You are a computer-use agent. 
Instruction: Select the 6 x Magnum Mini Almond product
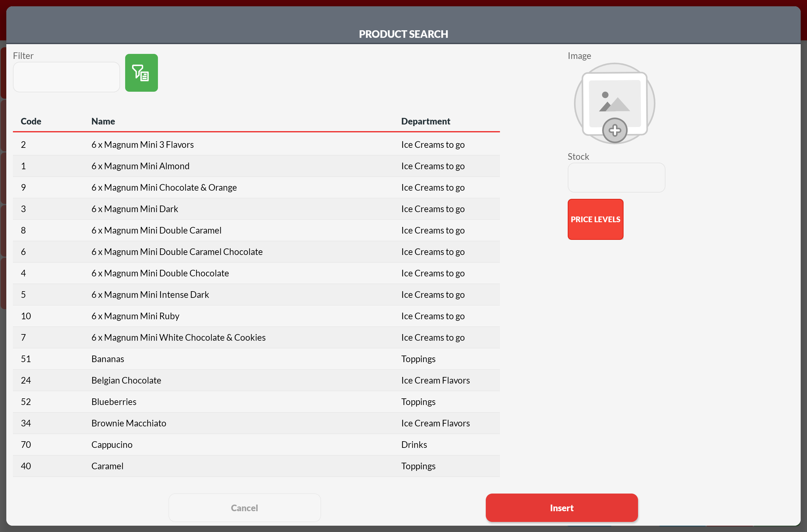(140, 166)
